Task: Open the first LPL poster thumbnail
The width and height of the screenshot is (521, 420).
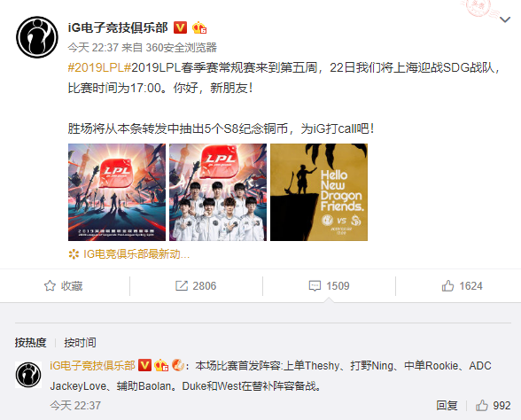Action: [x=117, y=192]
